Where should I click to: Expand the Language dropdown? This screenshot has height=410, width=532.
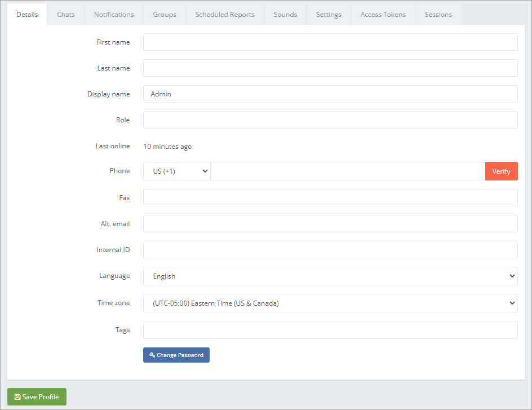click(330, 276)
